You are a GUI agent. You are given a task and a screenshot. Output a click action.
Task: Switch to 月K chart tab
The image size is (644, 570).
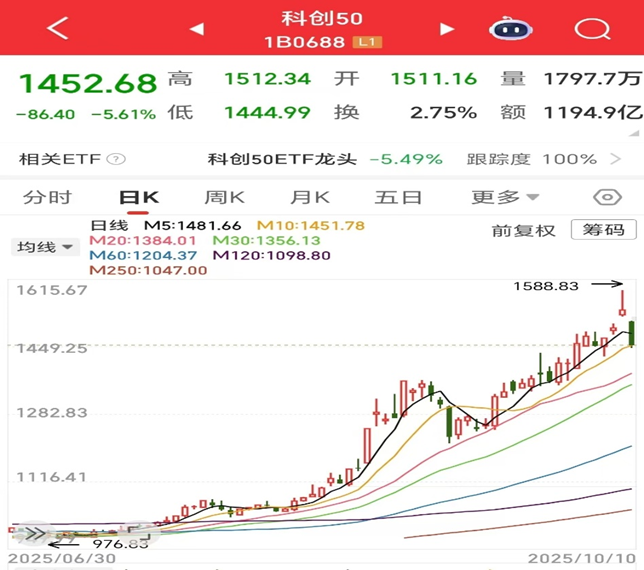click(310, 198)
